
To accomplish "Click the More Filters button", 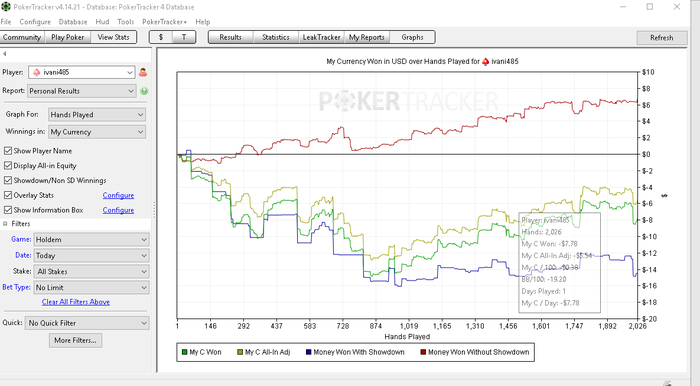I will click(75, 340).
